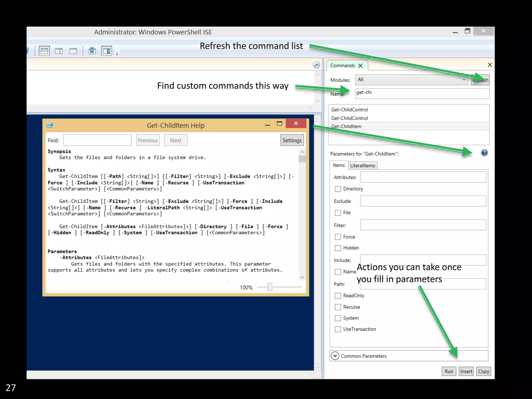
Task: Click Previous in the Help find bar
Action: click(148, 140)
